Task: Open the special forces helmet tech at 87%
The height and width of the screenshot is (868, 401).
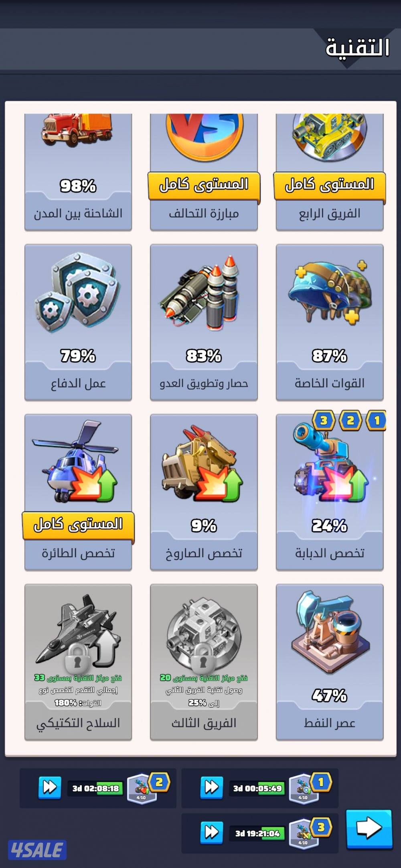Action: [x=330, y=322]
